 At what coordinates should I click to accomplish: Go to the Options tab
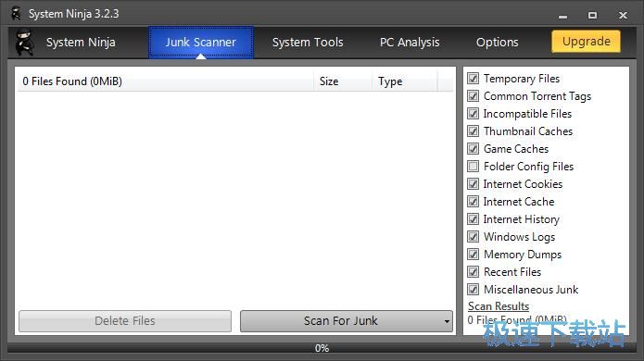point(497,43)
